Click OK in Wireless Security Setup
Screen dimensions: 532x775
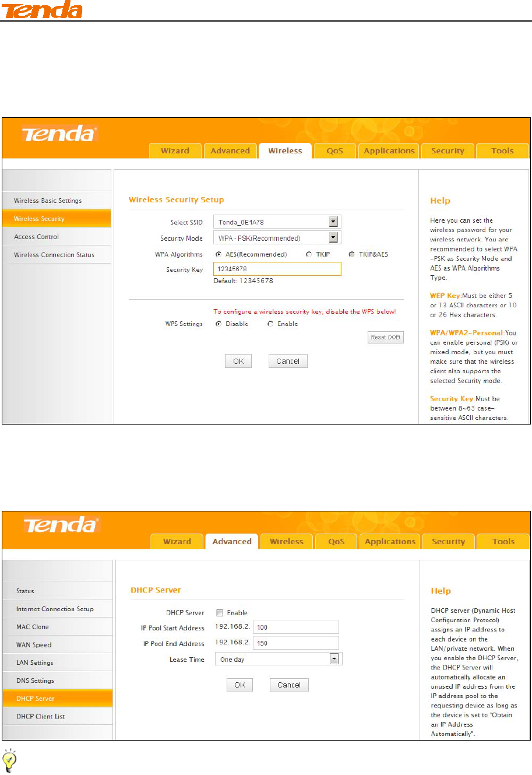(x=238, y=361)
